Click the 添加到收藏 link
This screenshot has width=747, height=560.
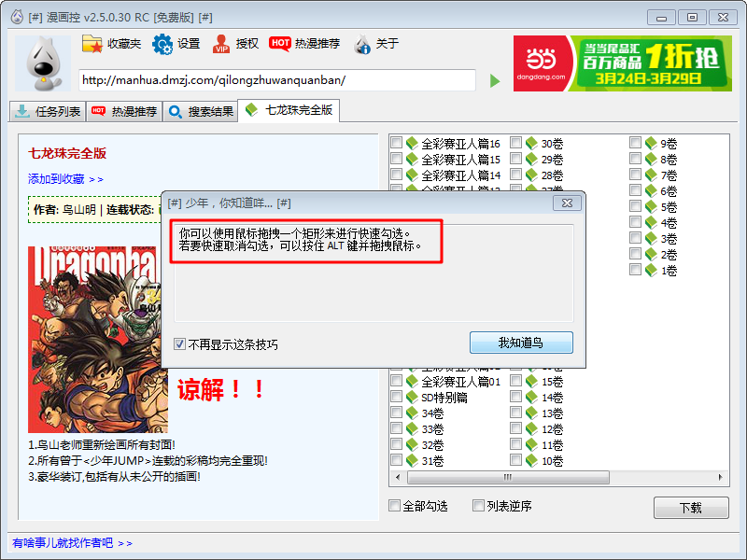[x=65, y=179]
